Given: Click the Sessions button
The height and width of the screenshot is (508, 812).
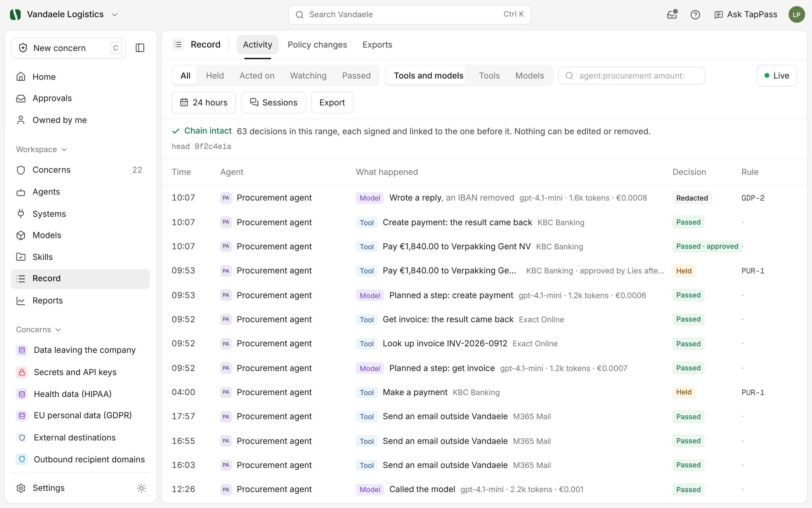Looking at the screenshot, I should pyautogui.click(x=273, y=103).
